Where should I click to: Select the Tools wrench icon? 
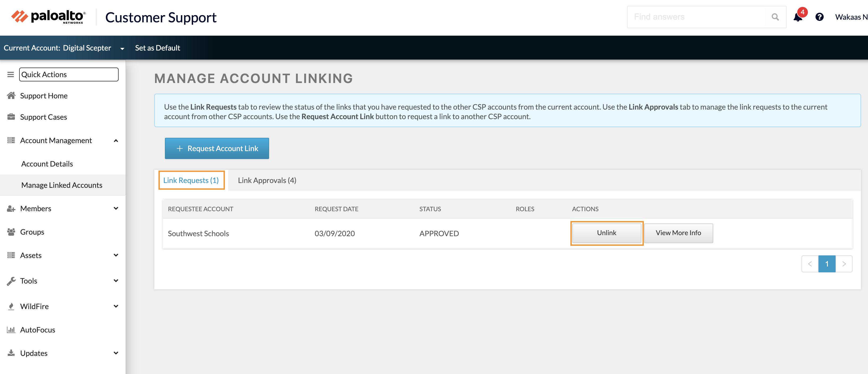tap(11, 280)
